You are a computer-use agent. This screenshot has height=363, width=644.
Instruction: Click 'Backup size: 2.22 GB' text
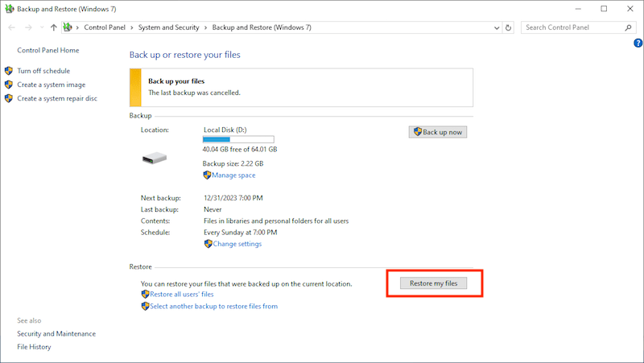click(x=233, y=163)
